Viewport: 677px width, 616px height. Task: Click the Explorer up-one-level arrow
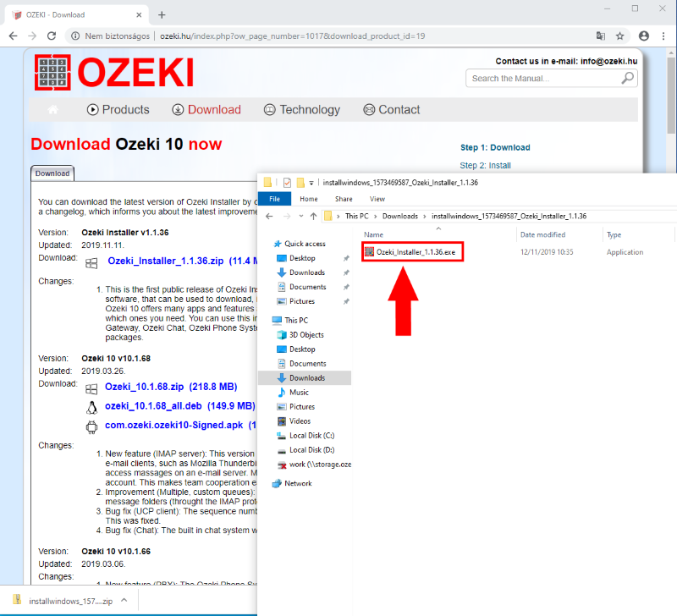point(313,216)
